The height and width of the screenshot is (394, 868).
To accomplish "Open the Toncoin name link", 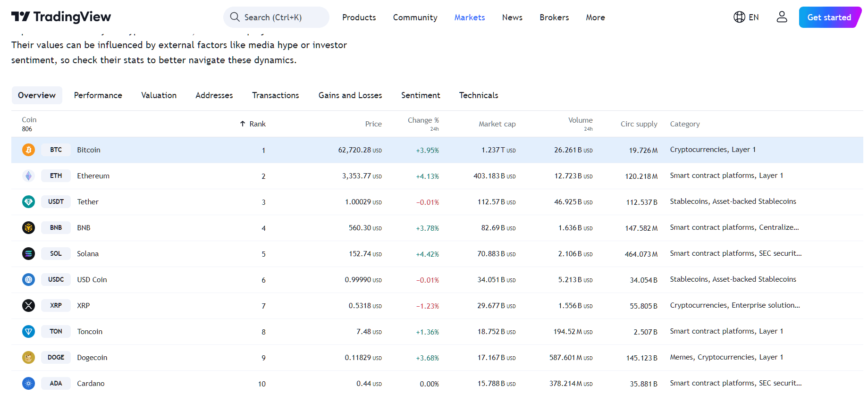I will coord(90,332).
